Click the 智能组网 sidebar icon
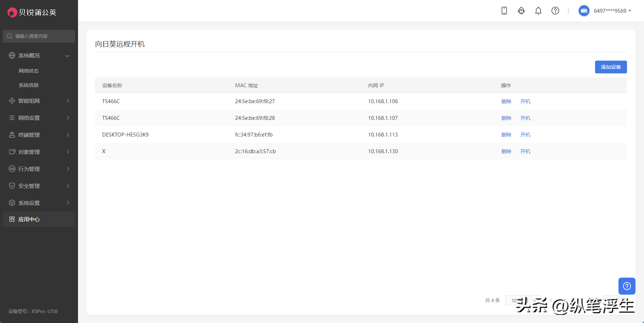The width and height of the screenshot is (644, 323). (x=12, y=101)
